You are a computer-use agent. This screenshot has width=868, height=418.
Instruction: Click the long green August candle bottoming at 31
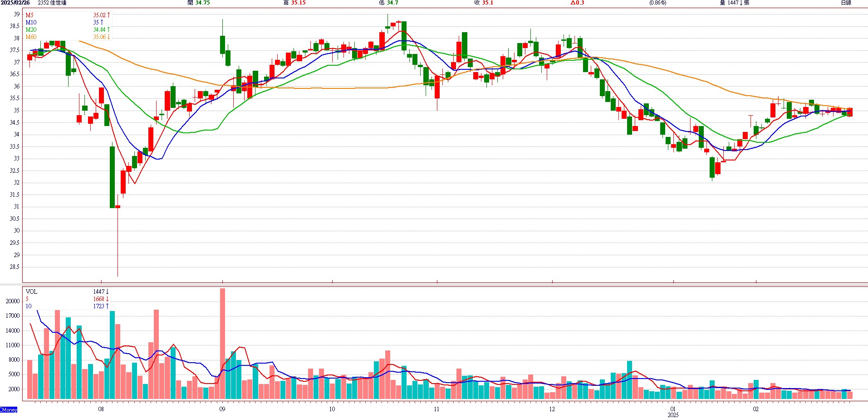(112, 177)
